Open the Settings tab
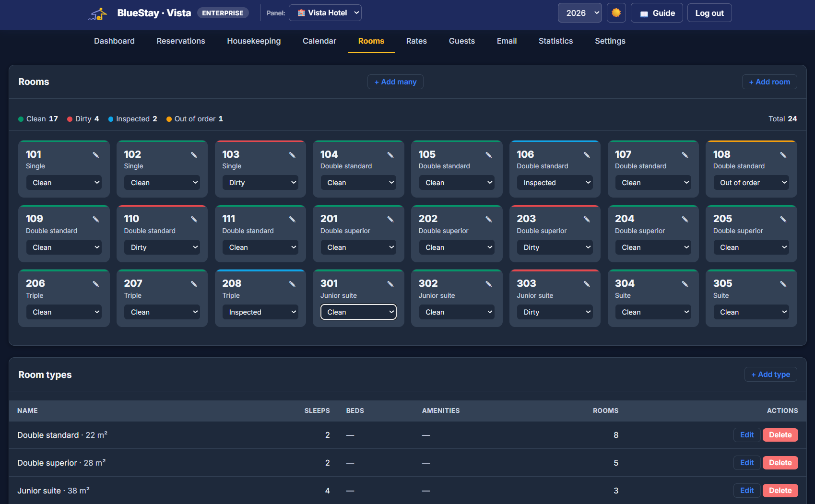The height and width of the screenshot is (504, 815). 610,41
